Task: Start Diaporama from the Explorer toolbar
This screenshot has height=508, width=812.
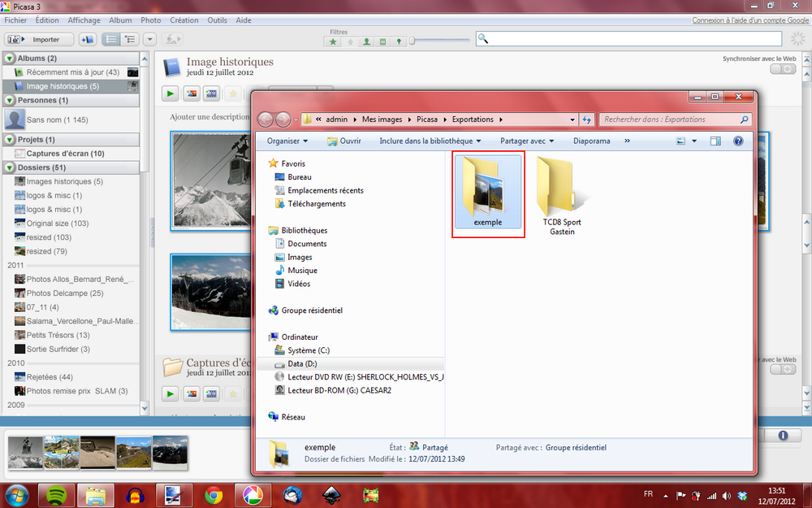Action: (591, 141)
